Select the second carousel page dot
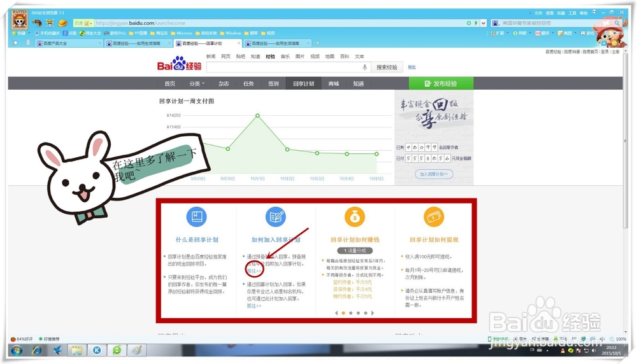This screenshot has height=364, width=637. pos(350,313)
